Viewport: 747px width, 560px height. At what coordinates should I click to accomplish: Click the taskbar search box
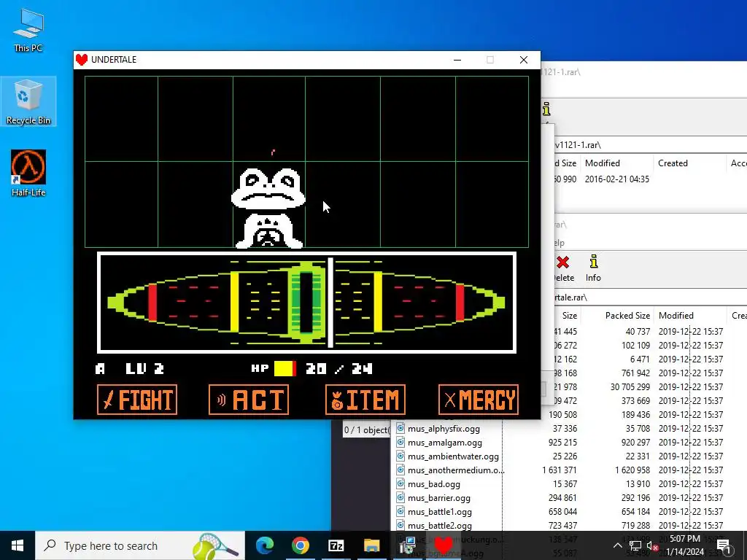[140, 545]
